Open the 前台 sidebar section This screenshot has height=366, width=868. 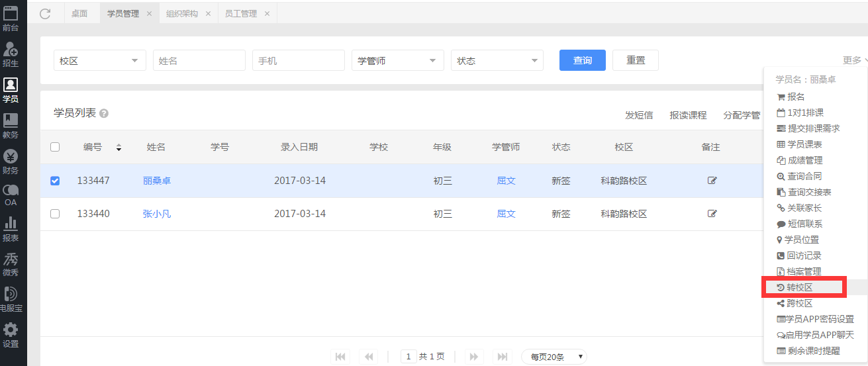coord(11,18)
